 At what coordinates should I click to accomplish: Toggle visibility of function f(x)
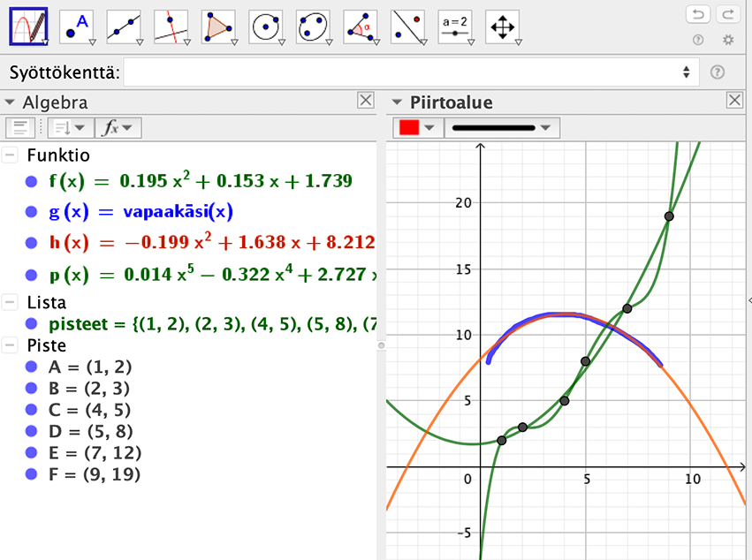pyautogui.click(x=32, y=182)
